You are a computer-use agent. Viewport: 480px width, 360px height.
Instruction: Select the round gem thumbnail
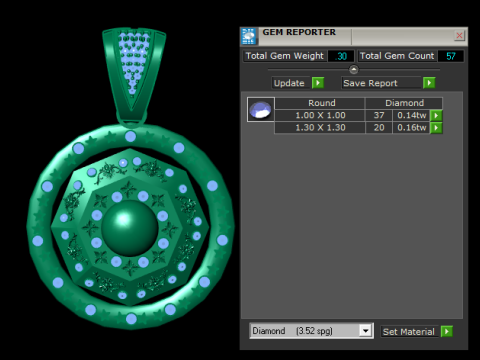coord(261,109)
